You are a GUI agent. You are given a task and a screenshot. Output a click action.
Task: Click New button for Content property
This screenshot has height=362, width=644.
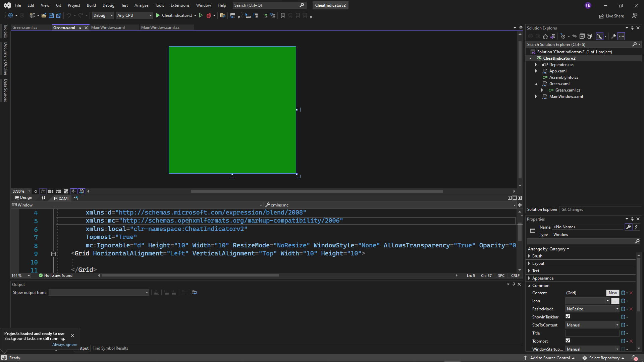[612, 293]
